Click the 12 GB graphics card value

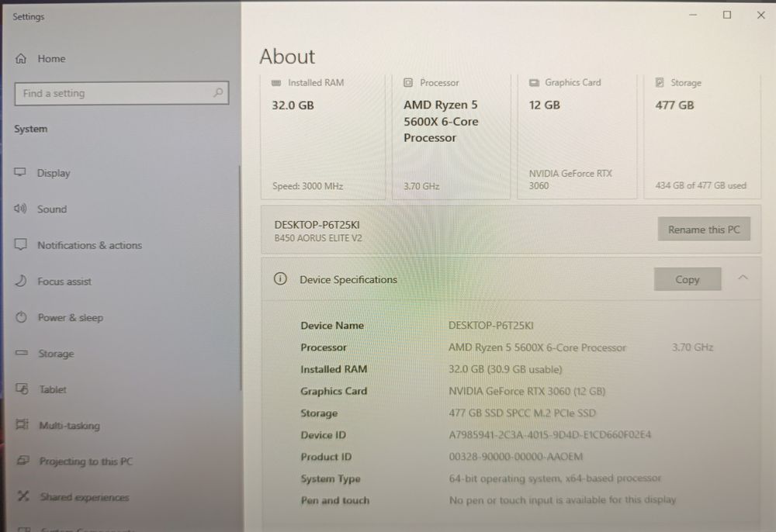pos(545,105)
